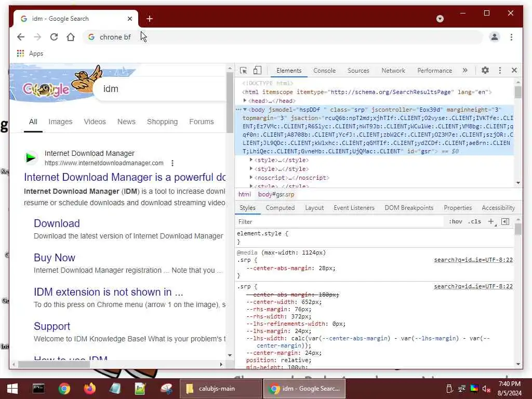Select the News search filter
This screenshot has width=532, height=399.
pyautogui.click(x=126, y=122)
